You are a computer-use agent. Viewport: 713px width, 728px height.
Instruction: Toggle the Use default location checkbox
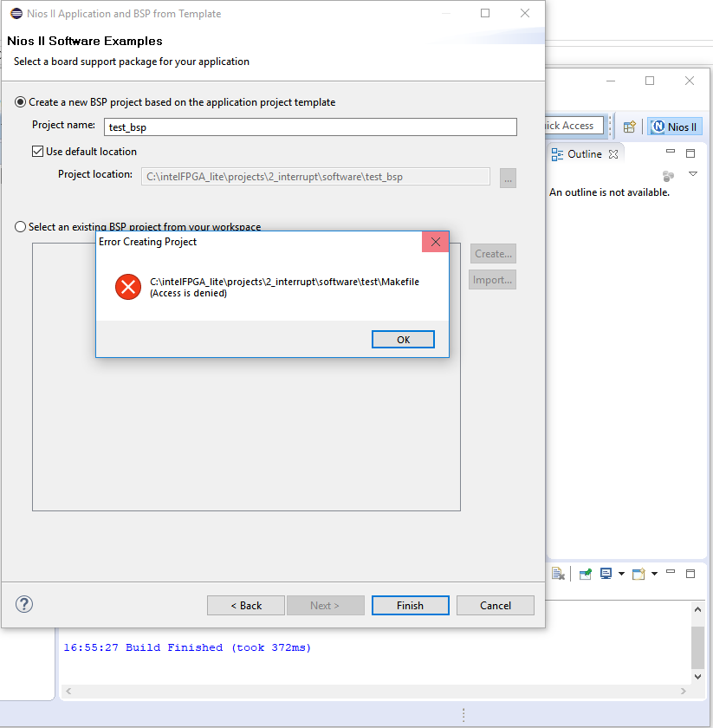point(37,152)
